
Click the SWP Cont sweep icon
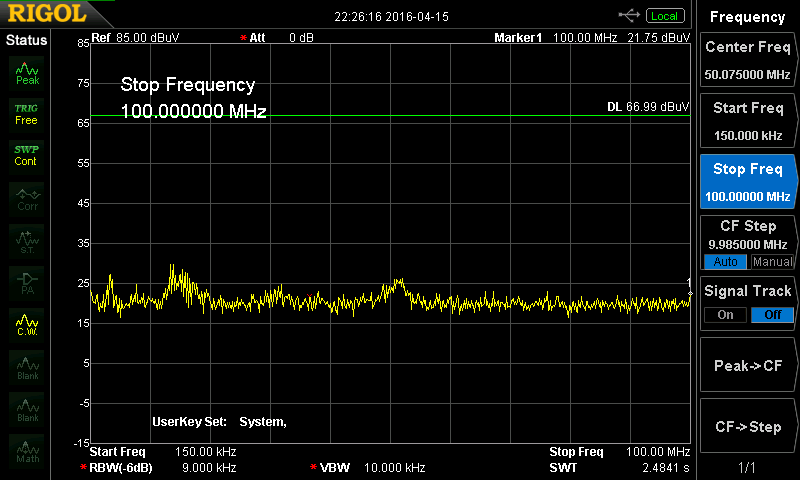click(26, 156)
